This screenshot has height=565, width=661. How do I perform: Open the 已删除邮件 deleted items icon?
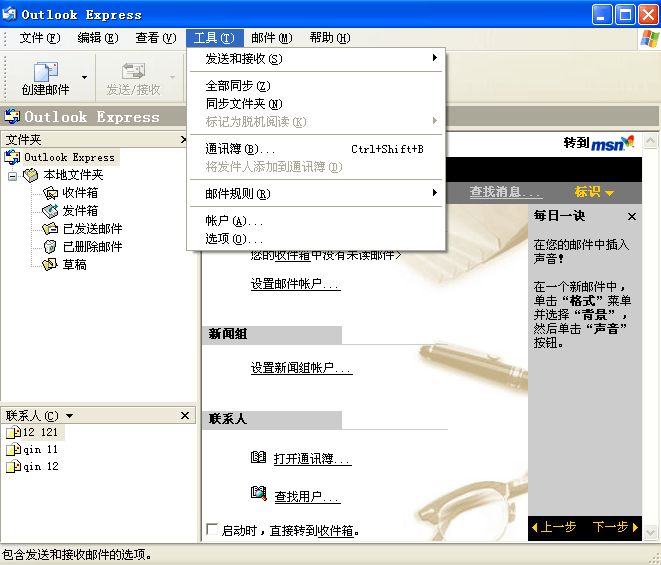point(50,247)
